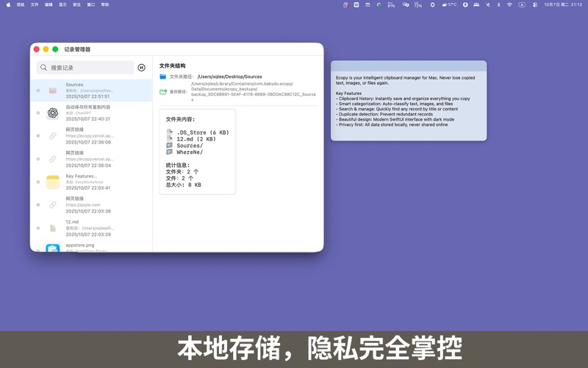The height and width of the screenshot is (368, 588).
Task: Select the apple.com link record
Action: [91, 205]
